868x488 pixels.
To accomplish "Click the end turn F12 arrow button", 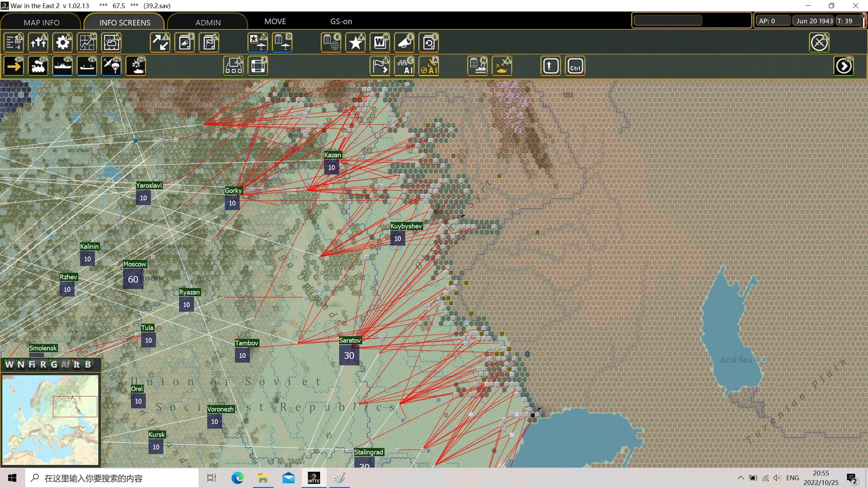I will 844,66.
